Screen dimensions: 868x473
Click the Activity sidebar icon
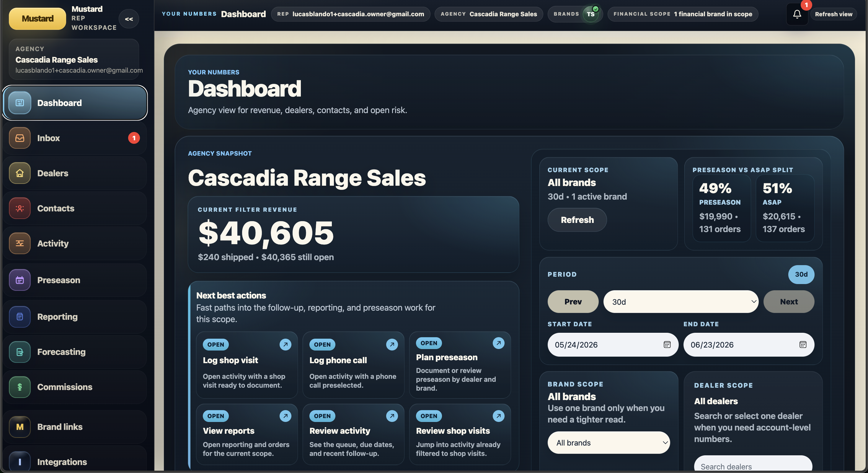click(x=19, y=243)
